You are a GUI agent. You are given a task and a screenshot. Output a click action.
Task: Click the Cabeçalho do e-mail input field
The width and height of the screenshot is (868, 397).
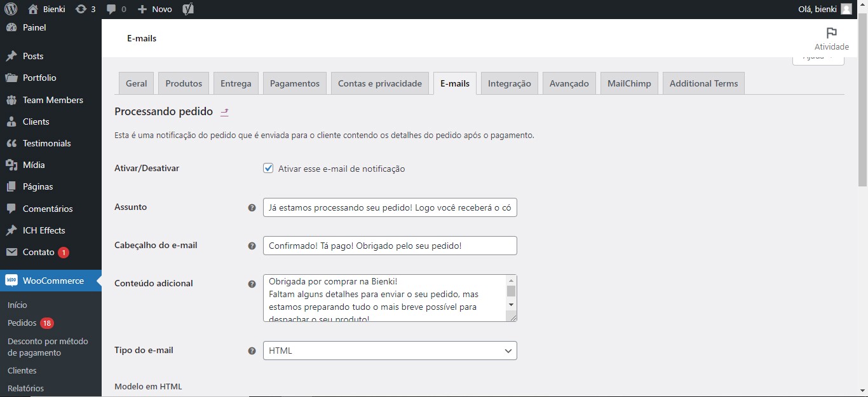390,246
